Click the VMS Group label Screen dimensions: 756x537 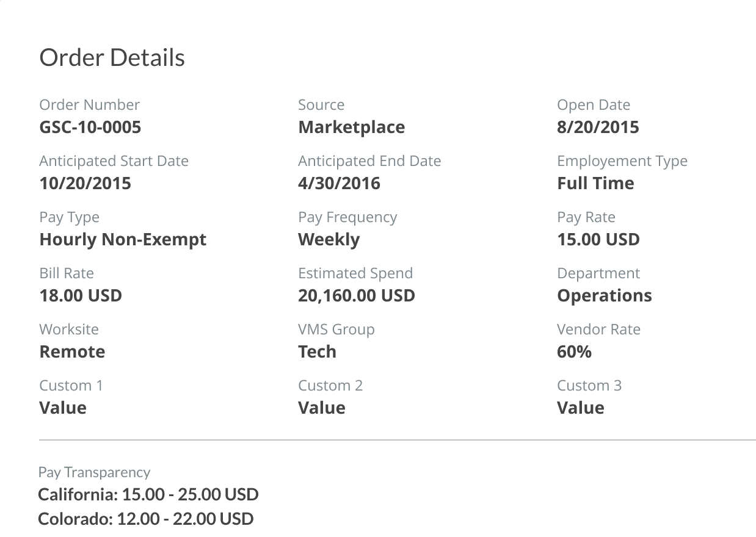[x=336, y=330]
